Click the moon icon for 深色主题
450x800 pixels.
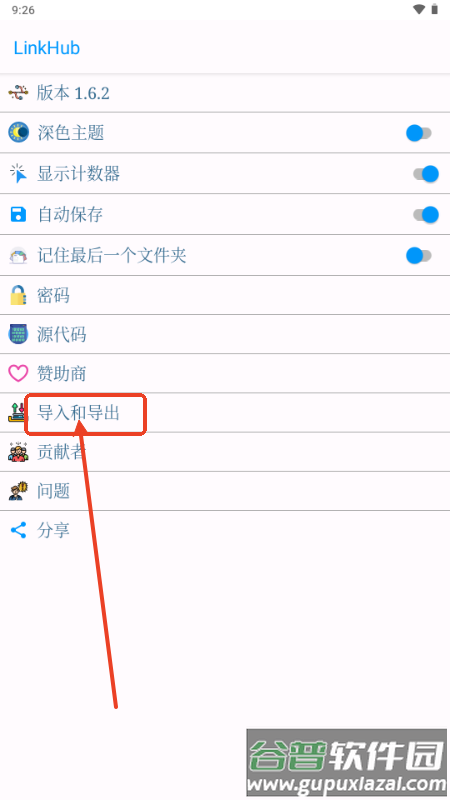tap(18, 133)
